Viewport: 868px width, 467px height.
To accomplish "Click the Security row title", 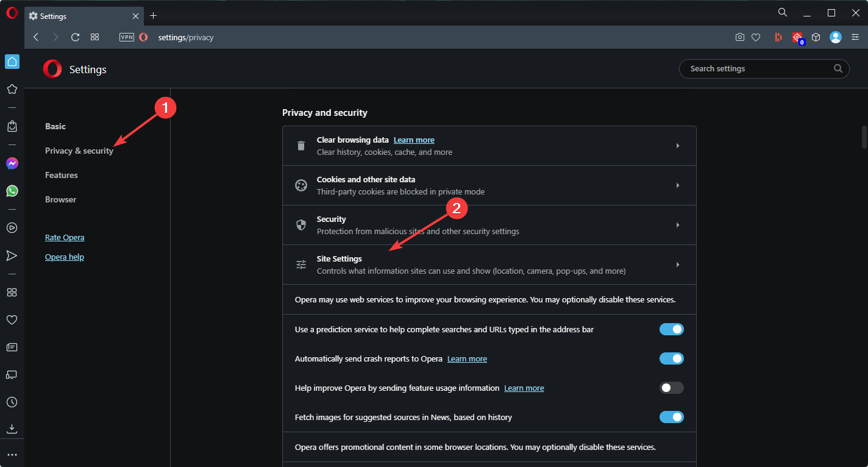I will 332,219.
